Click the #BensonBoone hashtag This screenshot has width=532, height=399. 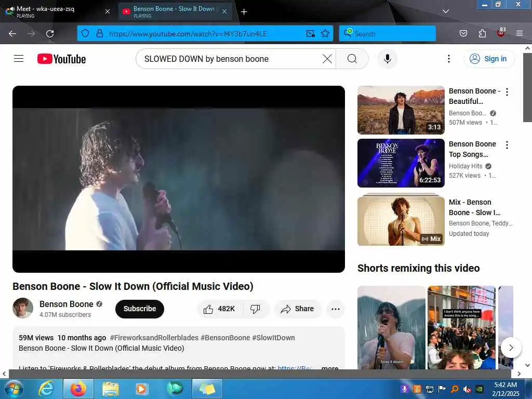(x=225, y=338)
